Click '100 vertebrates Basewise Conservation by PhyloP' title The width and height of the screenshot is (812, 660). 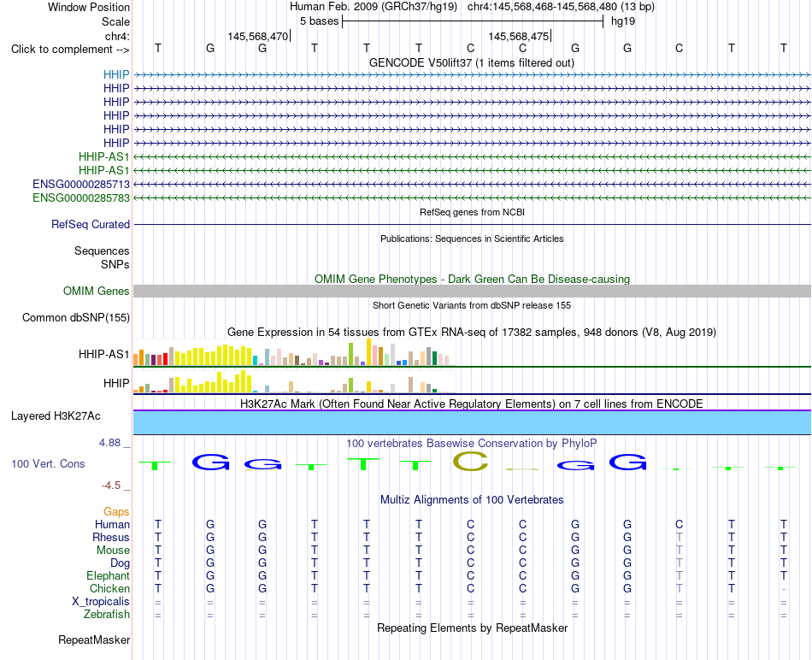pos(472,444)
